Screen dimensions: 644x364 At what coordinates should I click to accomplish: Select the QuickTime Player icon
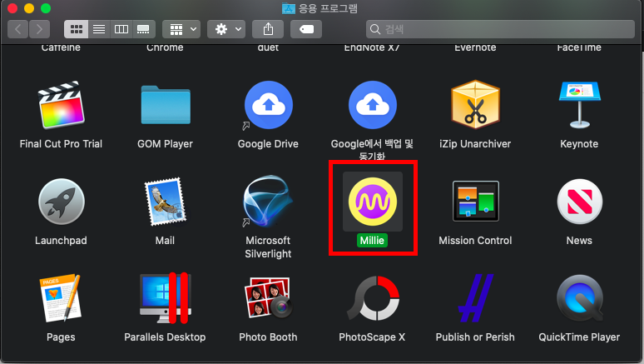[580, 298]
